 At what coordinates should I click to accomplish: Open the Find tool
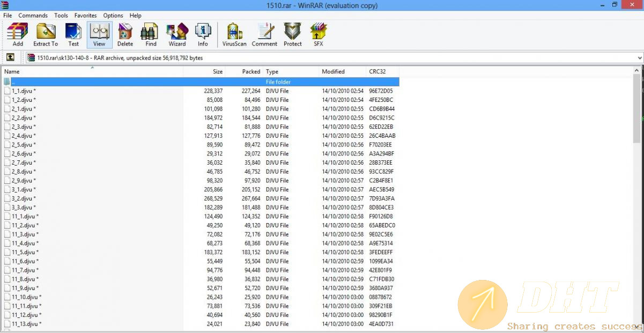(x=151, y=35)
